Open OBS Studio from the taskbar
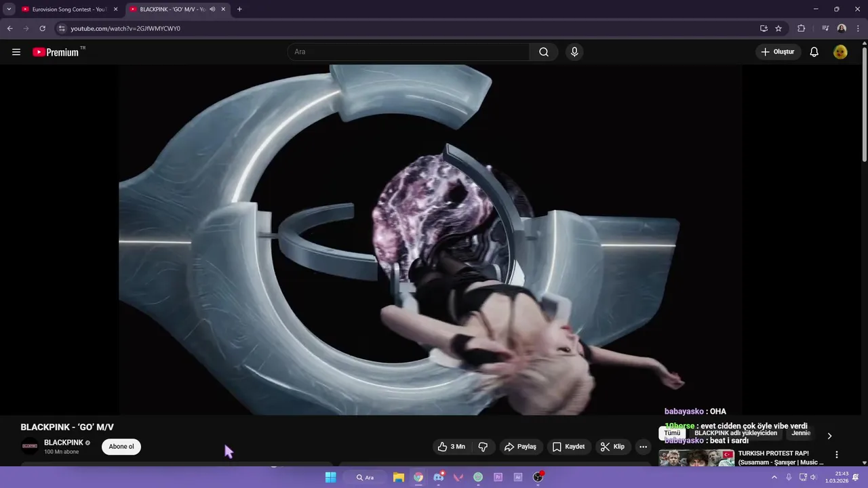 [538, 477]
